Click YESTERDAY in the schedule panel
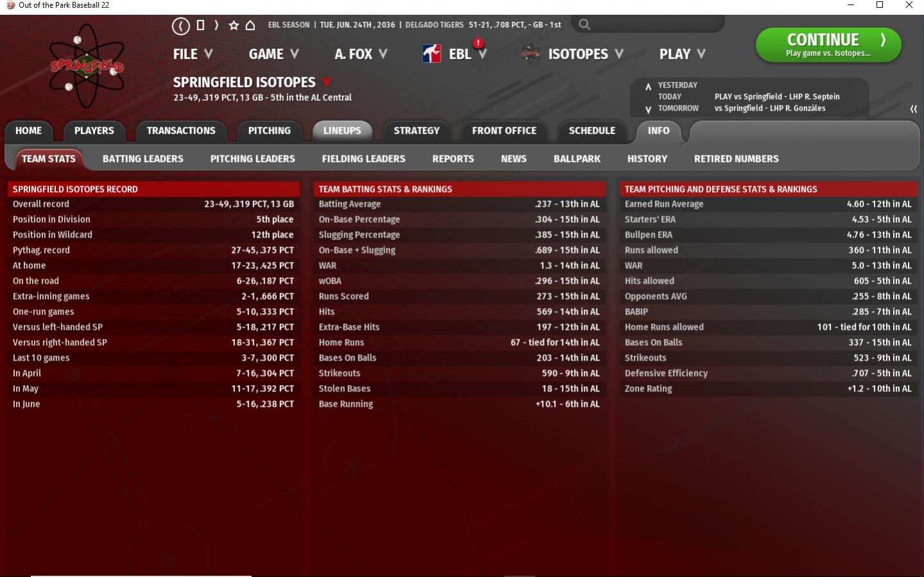 (x=677, y=85)
